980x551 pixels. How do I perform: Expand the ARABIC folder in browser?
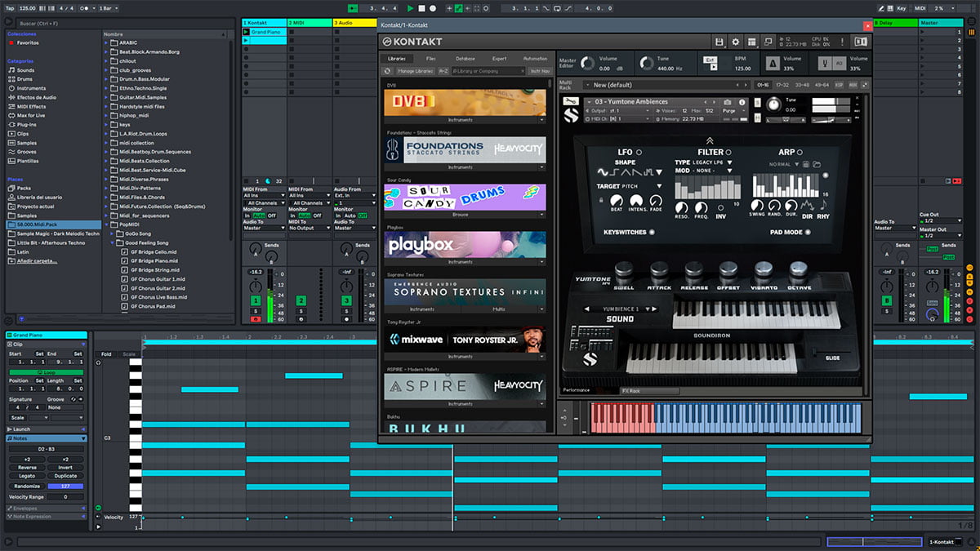pos(107,42)
